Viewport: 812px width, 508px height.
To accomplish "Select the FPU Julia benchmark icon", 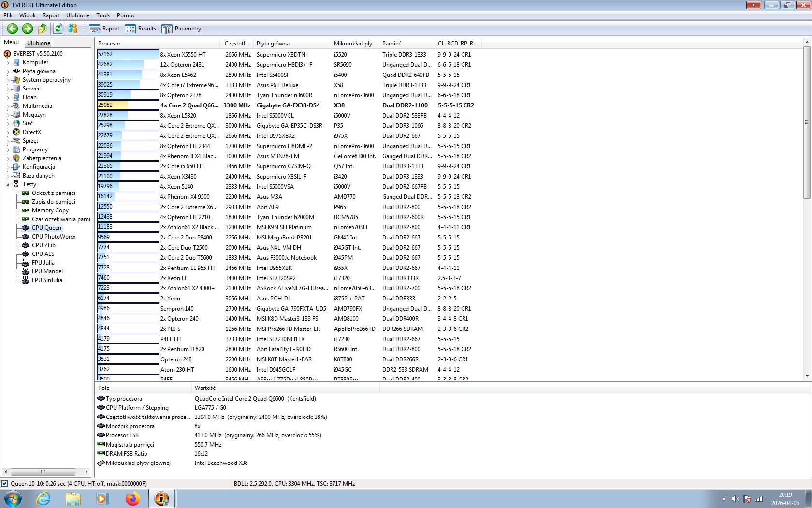I will point(26,263).
